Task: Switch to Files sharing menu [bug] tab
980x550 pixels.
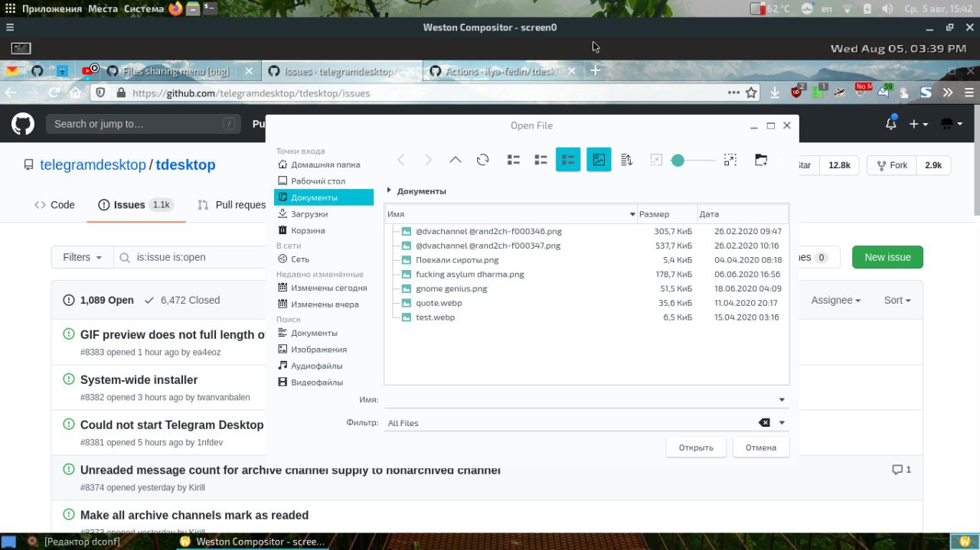Action: coord(178,71)
